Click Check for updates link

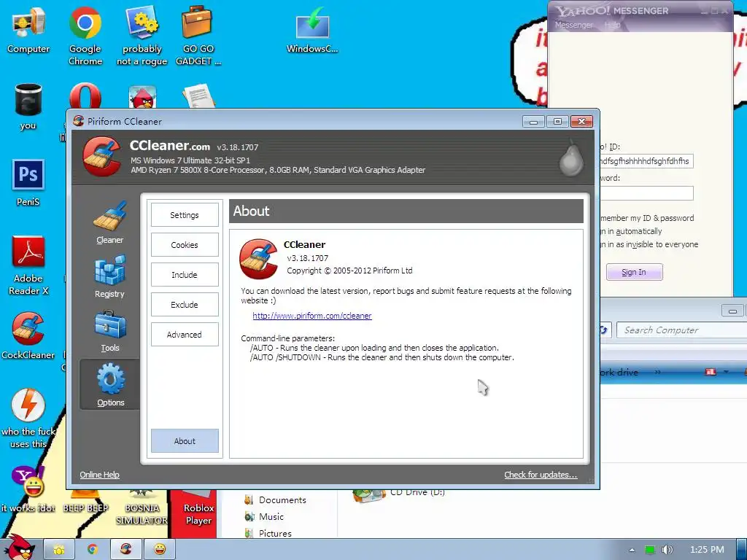click(541, 475)
